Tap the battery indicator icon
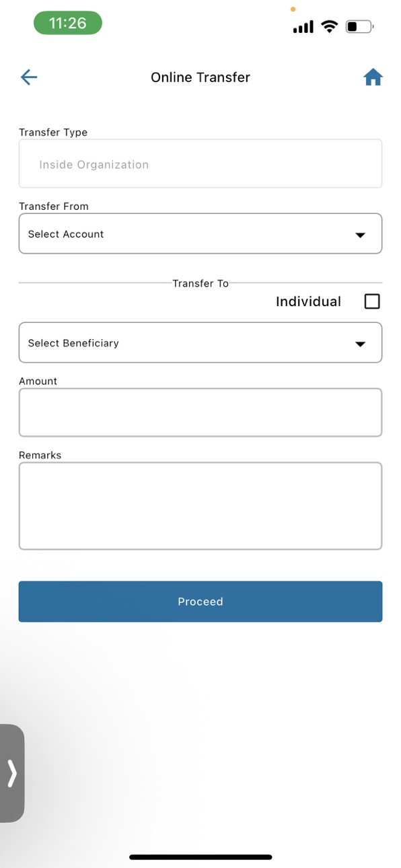The height and width of the screenshot is (868, 401). click(359, 27)
